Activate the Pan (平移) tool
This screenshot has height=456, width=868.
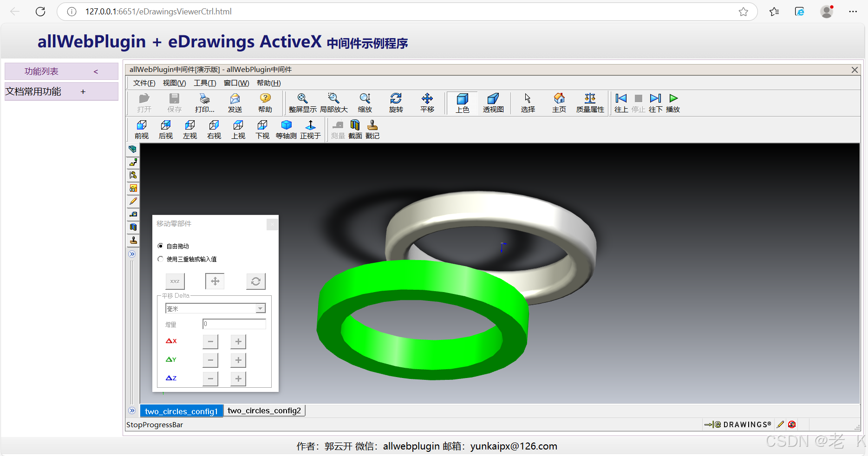click(427, 103)
